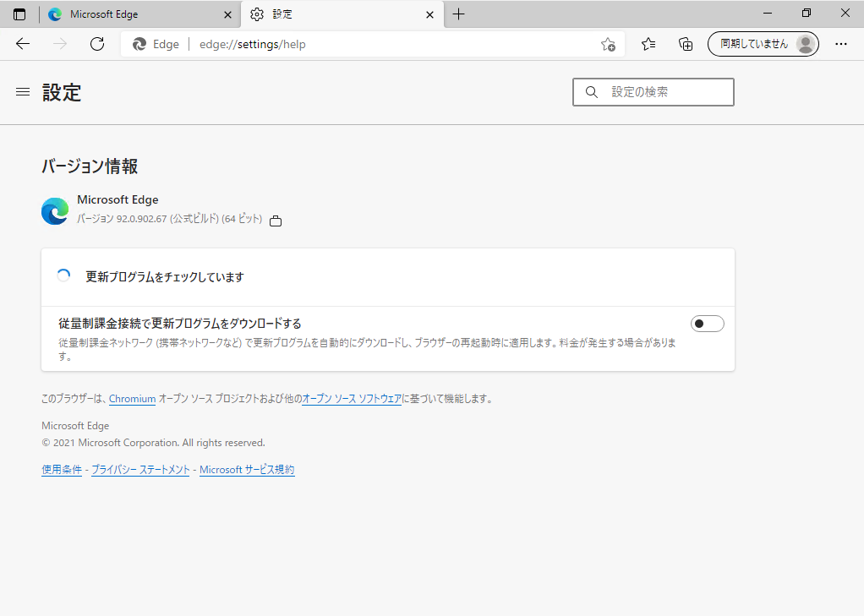Open the 使用条件 link

point(62,470)
